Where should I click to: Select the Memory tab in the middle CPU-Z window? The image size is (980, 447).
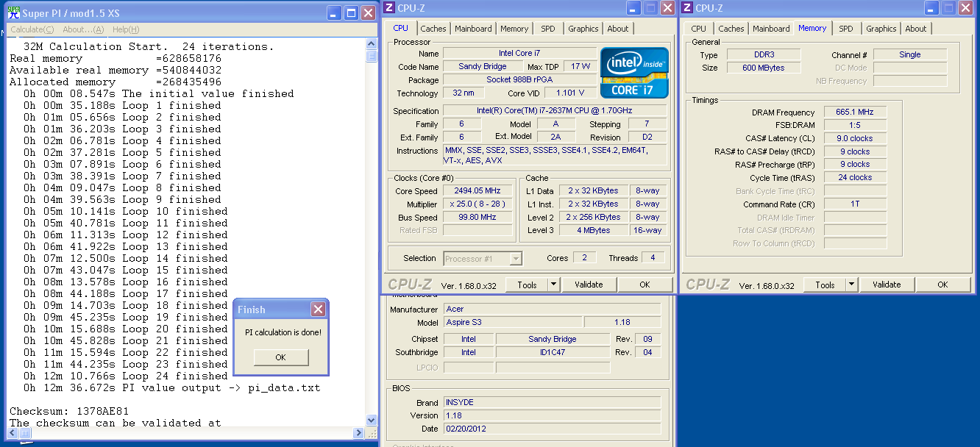(x=514, y=29)
